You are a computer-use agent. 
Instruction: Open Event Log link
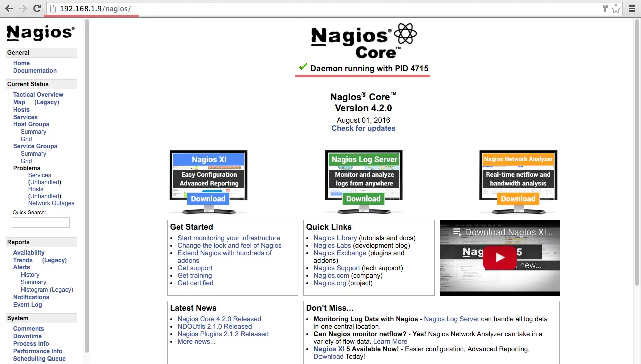pos(28,305)
